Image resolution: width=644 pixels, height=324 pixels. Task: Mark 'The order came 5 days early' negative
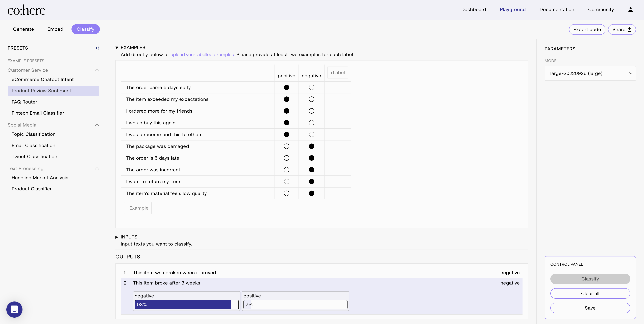[311, 87]
